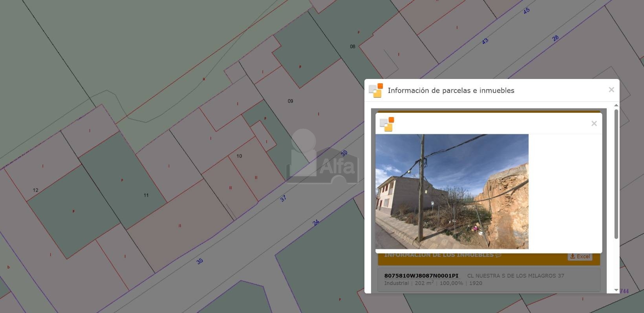Click street number 24 on the map
Viewport: 644px width, 313px height.
(x=316, y=223)
